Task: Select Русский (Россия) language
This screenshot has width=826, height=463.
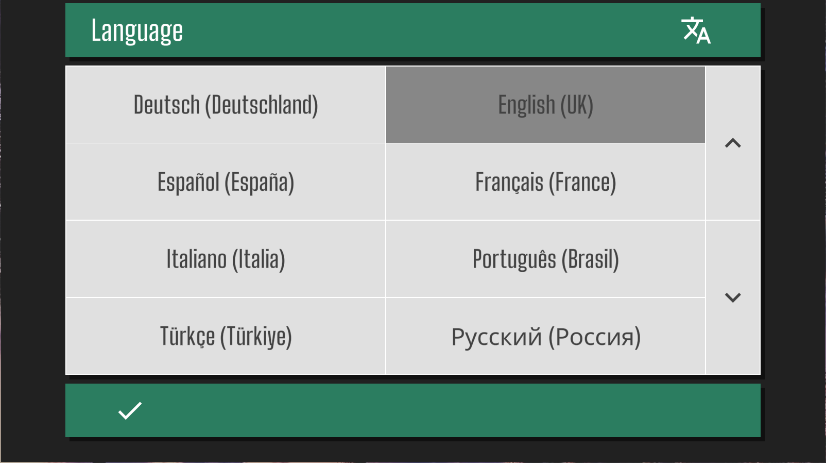Action: pyautogui.click(x=545, y=336)
